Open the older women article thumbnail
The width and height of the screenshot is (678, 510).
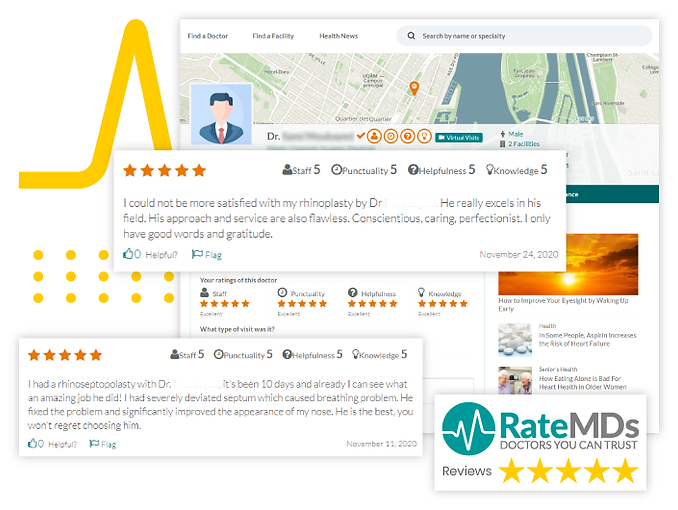pyautogui.click(x=515, y=381)
